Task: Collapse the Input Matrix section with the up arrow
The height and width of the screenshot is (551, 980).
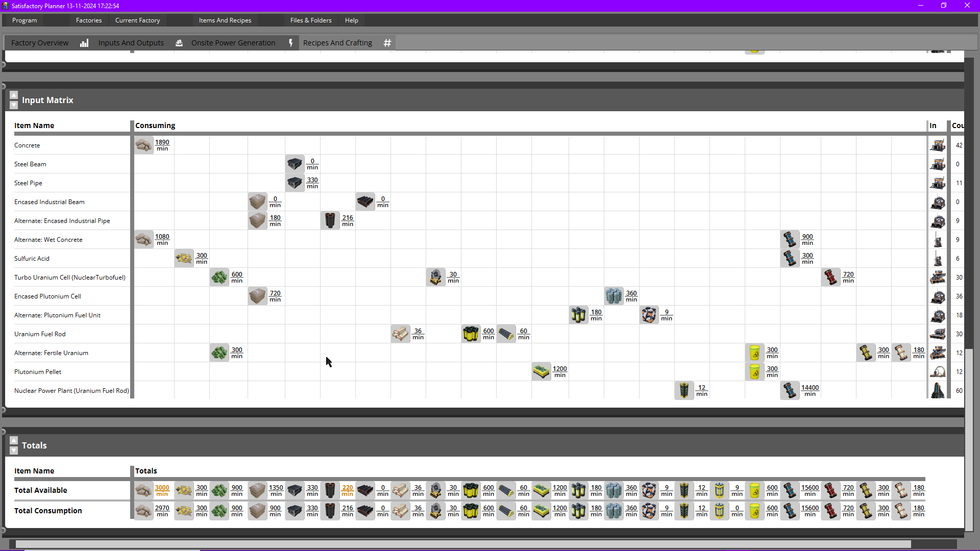Action: pyautogui.click(x=14, y=95)
